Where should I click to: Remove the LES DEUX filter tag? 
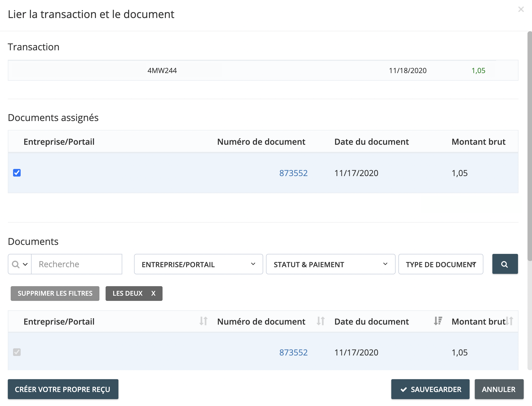pyautogui.click(x=153, y=293)
